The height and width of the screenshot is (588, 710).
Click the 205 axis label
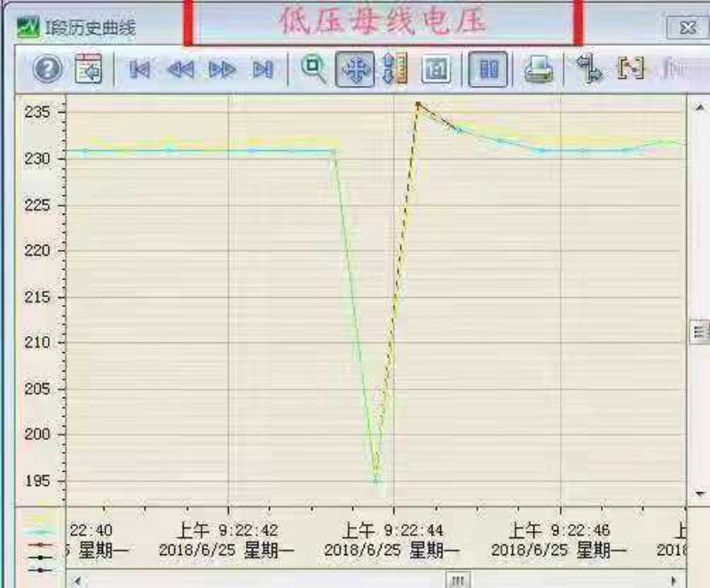pyautogui.click(x=37, y=388)
